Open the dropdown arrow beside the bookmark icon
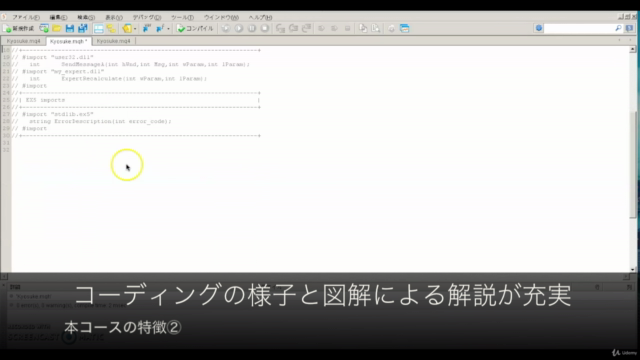 click(135, 29)
